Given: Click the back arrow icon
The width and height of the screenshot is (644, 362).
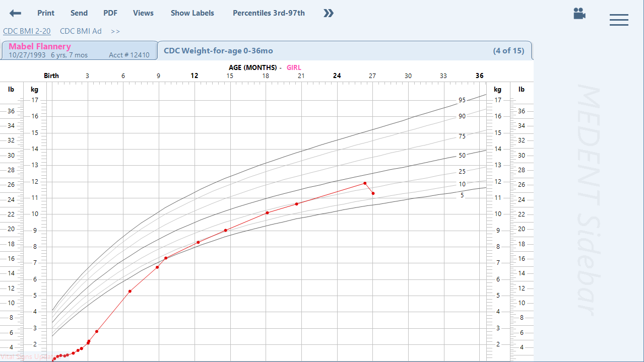Looking at the screenshot, I should (15, 13).
